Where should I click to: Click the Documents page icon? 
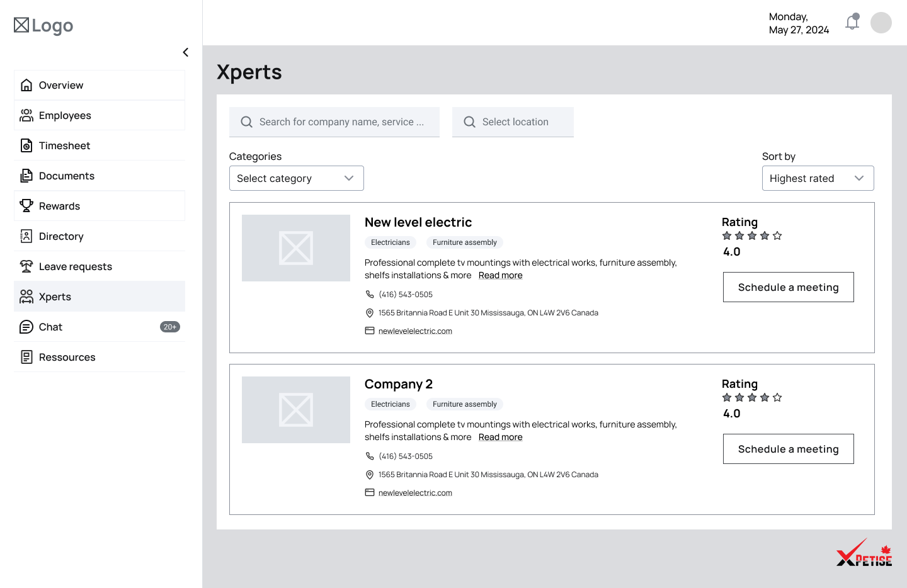[26, 175]
